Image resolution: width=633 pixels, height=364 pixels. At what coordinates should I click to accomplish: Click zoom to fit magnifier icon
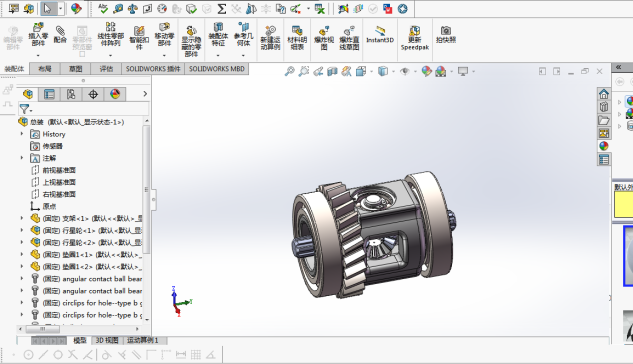click(x=289, y=71)
